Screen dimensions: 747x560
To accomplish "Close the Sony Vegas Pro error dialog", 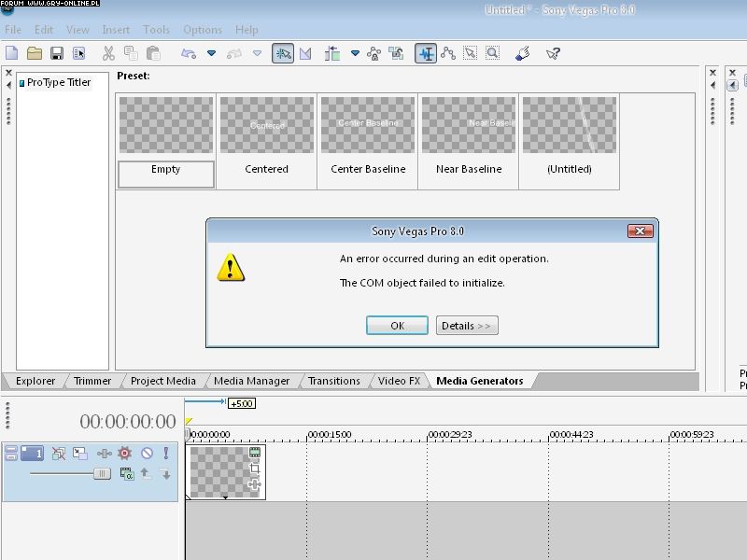I will (641, 231).
